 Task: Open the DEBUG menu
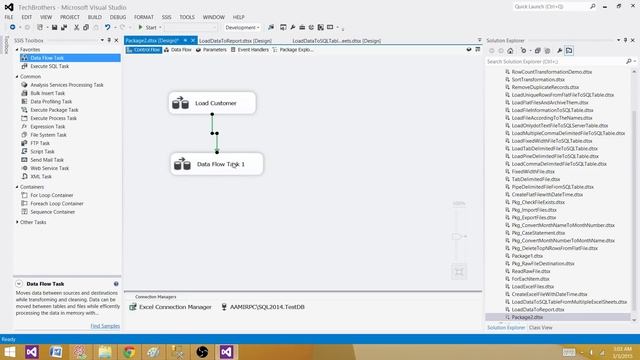118,17
